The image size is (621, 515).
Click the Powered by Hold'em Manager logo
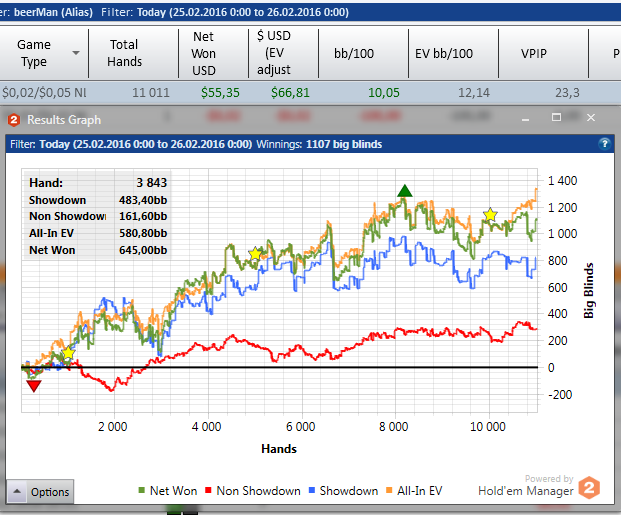pos(539,486)
